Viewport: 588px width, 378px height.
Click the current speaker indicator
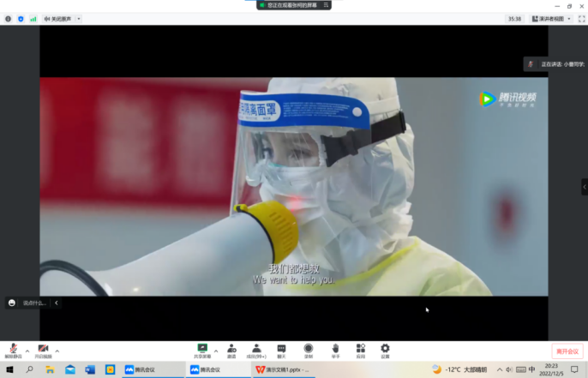tap(556, 64)
